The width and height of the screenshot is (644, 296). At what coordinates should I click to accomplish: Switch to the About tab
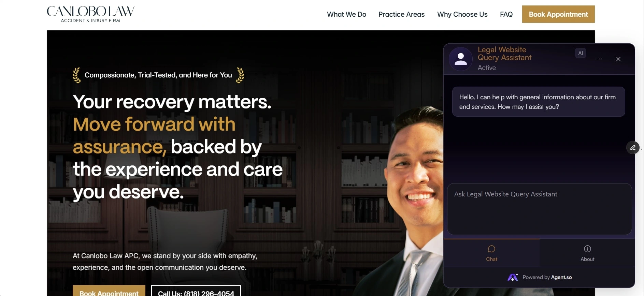point(587,253)
